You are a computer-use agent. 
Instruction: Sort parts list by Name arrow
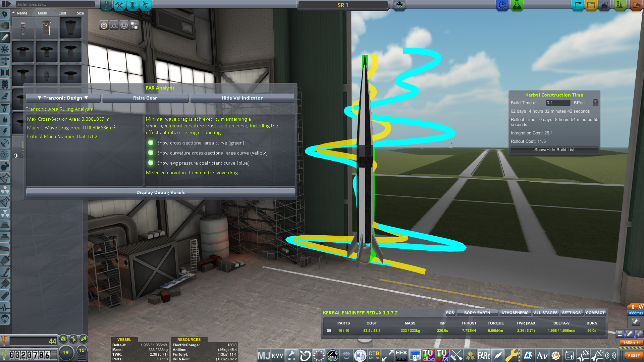point(13,13)
